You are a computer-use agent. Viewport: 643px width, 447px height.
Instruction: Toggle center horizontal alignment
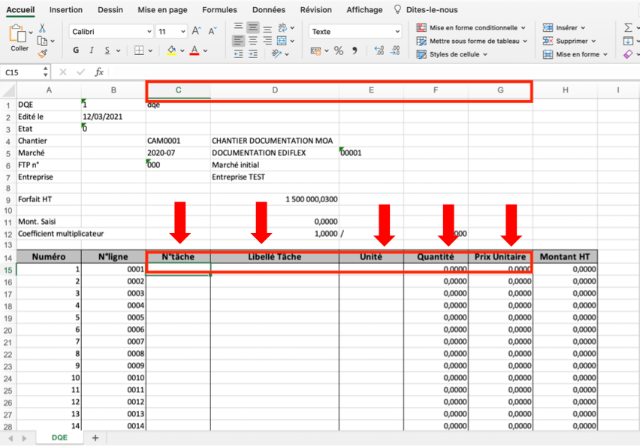(x=253, y=41)
